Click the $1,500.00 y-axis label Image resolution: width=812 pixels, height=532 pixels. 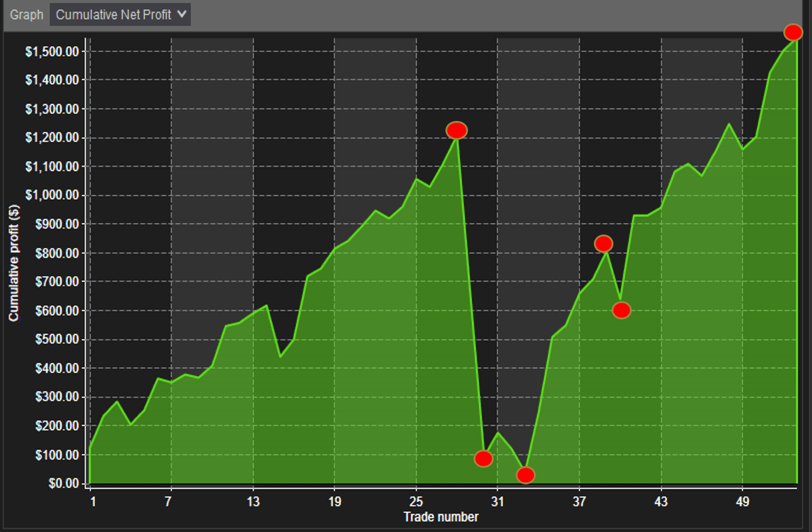coord(53,51)
